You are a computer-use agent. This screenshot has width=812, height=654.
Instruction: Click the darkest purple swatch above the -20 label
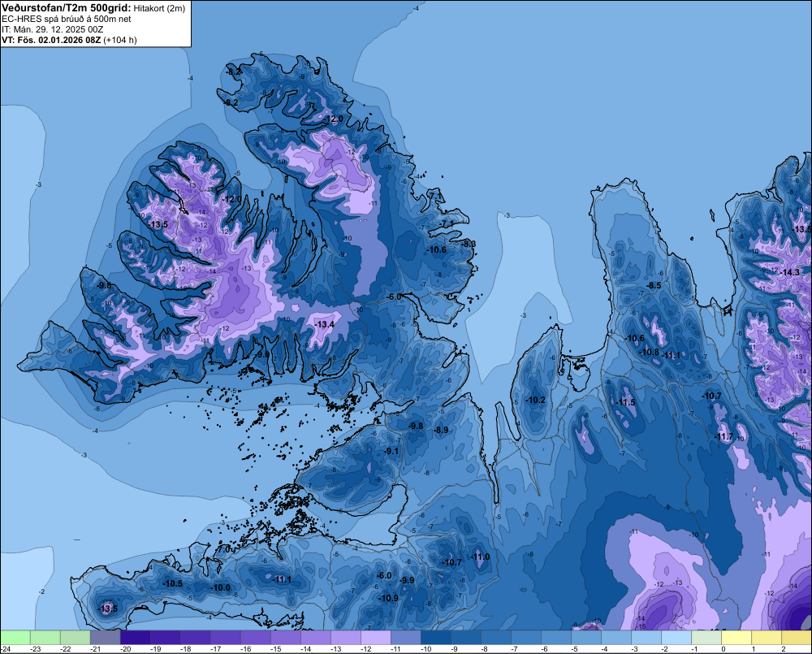(x=135, y=637)
